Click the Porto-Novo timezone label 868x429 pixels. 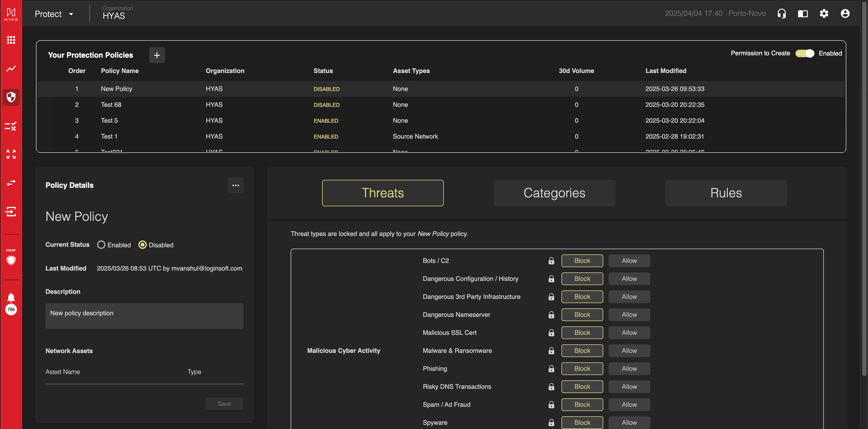[747, 13]
